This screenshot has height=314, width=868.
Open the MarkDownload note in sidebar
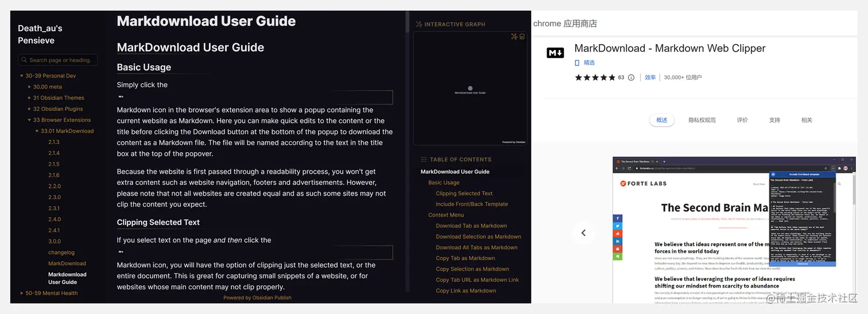point(67,263)
